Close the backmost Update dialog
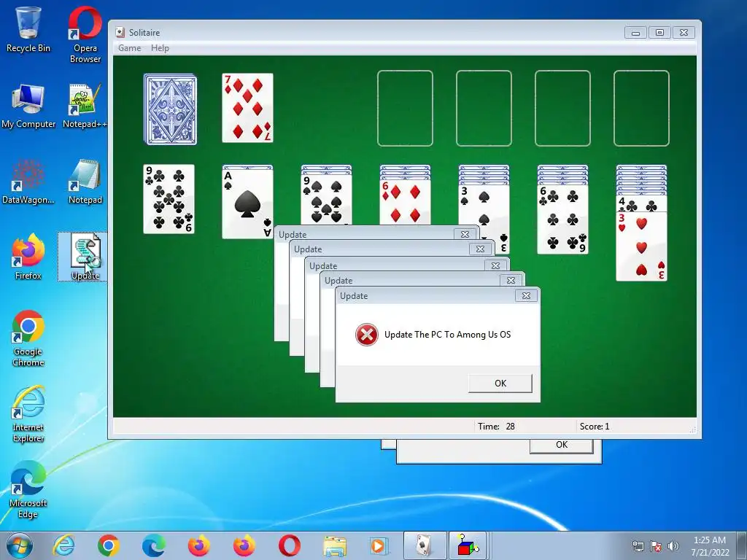The height and width of the screenshot is (560, 747). [465, 234]
